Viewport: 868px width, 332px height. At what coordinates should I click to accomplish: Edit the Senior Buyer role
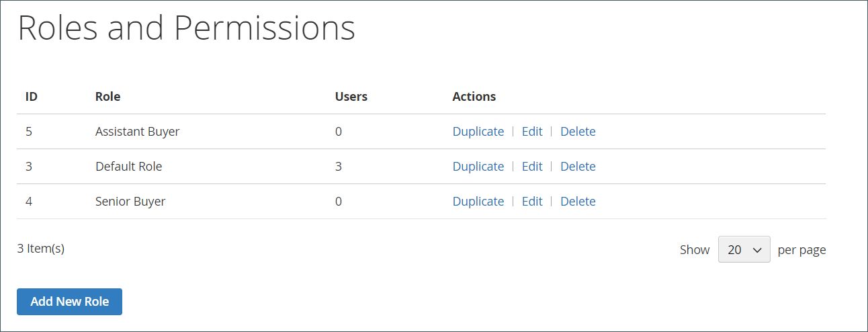[531, 202]
